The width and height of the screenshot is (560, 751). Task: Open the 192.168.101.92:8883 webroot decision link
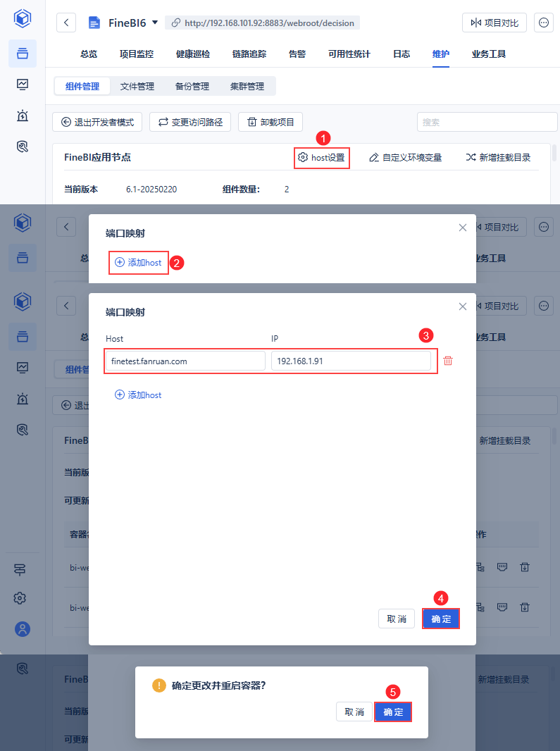click(x=263, y=23)
